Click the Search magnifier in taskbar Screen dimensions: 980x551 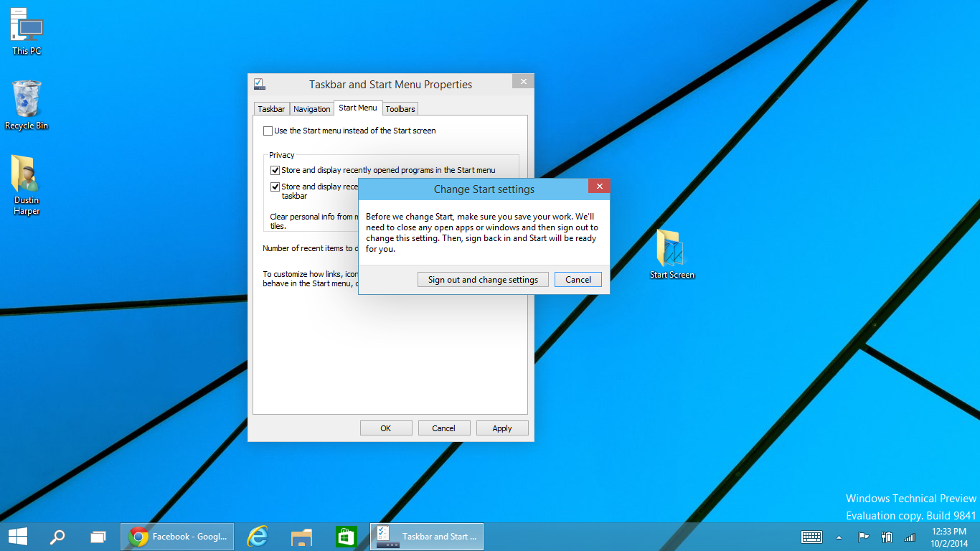(x=57, y=536)
